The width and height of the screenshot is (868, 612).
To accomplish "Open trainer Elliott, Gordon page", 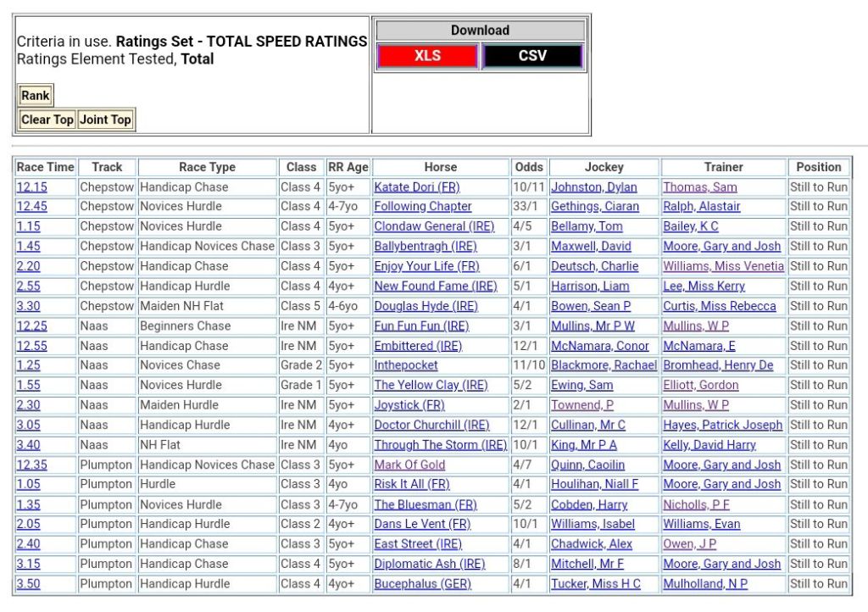I will pos(700,385).
